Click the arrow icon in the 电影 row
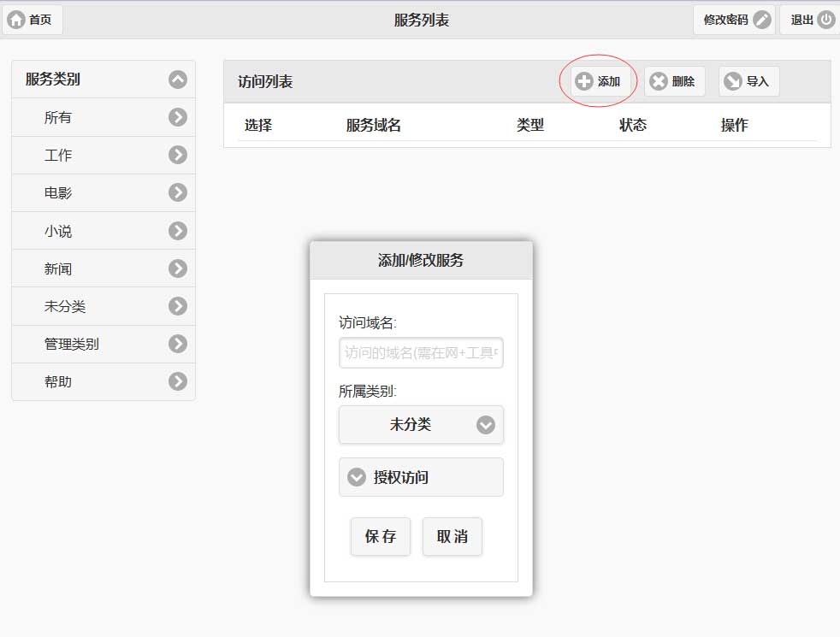This screenshot has width=840, height=637. point(178,192)
